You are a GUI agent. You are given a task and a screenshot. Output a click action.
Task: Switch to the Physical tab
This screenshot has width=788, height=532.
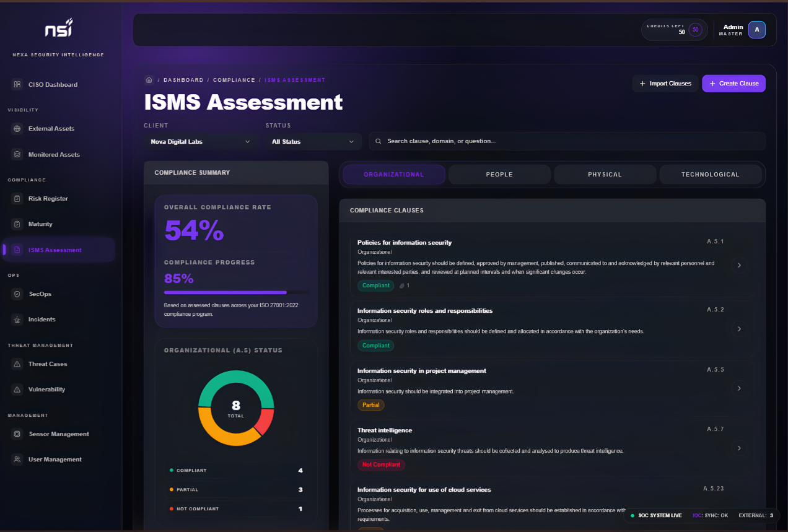click(x=605, y=175)
